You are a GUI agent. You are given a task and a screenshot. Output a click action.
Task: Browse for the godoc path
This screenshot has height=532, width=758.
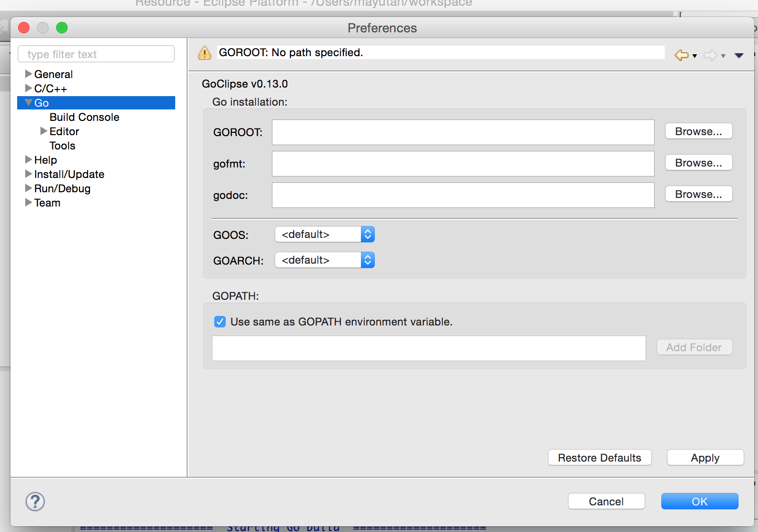click(698, 194)
